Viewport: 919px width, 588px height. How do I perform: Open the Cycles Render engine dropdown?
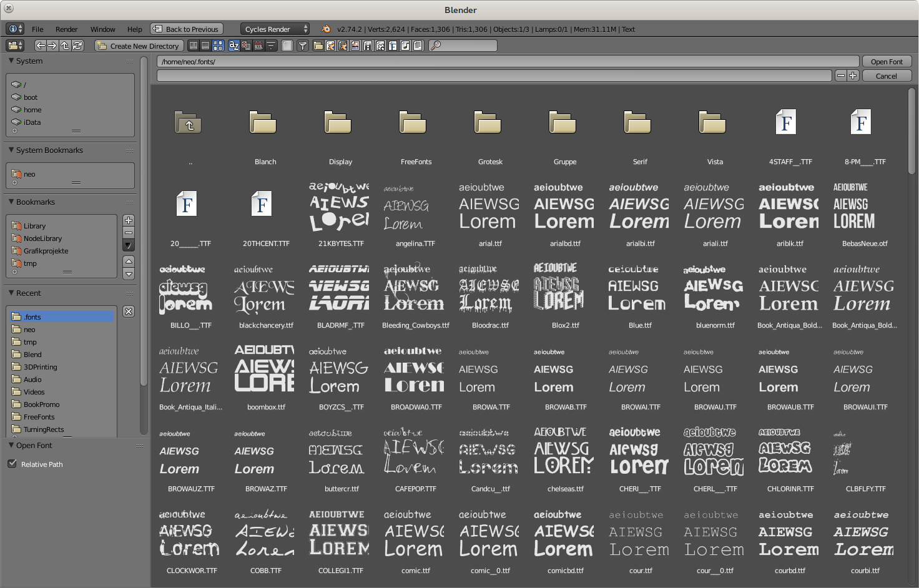point(275,29)
